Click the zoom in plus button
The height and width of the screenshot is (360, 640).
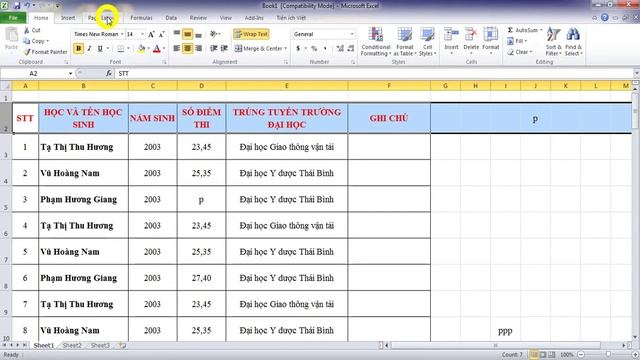point(635,355)
